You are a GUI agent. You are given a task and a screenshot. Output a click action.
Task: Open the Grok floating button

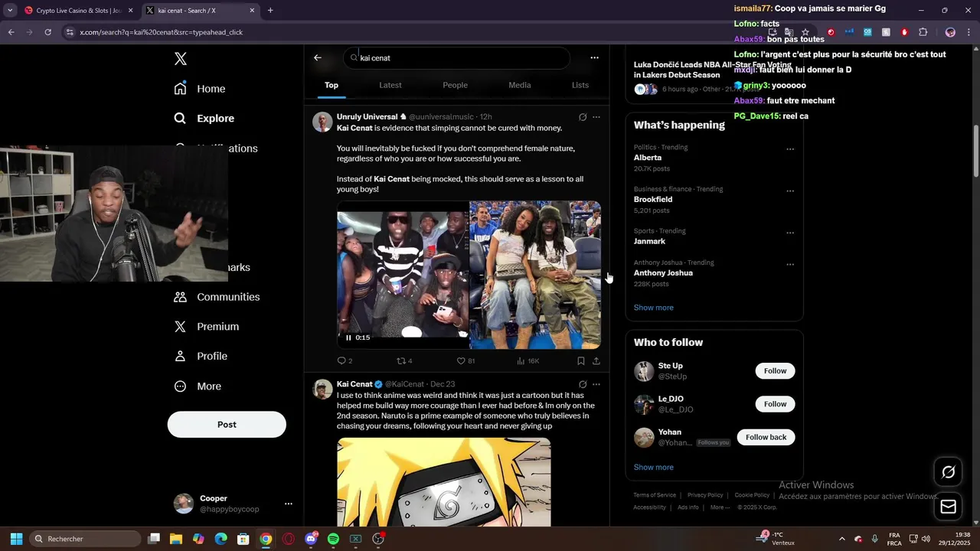[x=948, y=472]
